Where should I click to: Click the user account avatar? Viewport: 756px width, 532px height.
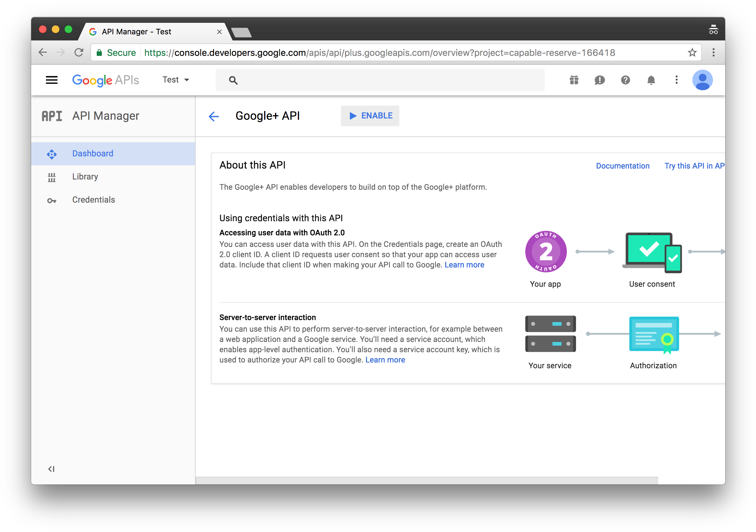click(702, 80)
